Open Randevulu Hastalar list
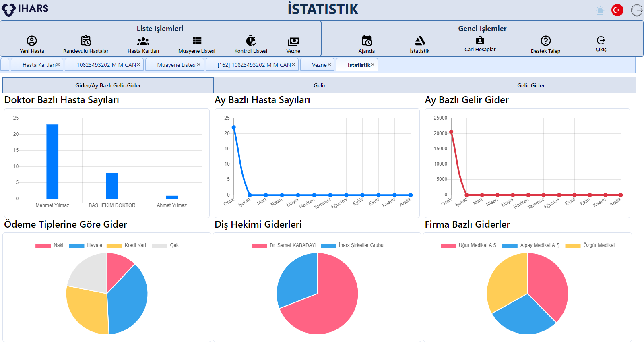 pyautogui.click(x=86, y=41)
